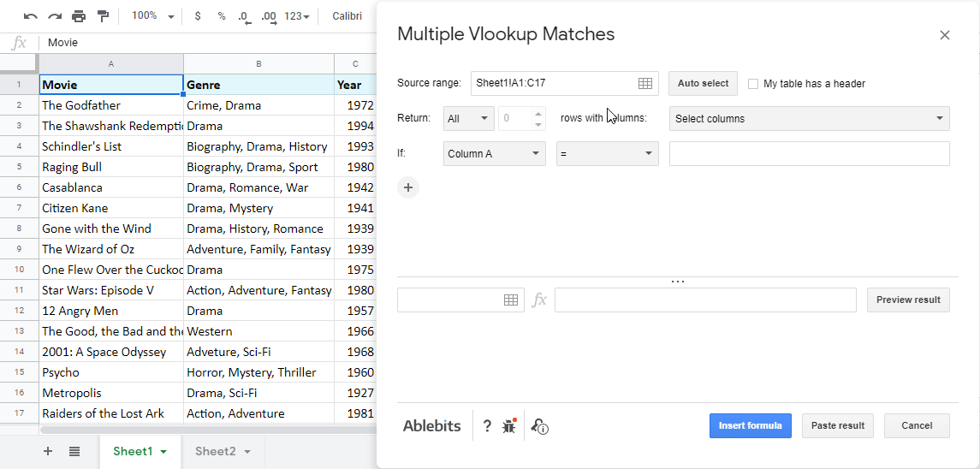
Task: Select cell Horror, Mystery, Thriller
Action: coord(258,372)
